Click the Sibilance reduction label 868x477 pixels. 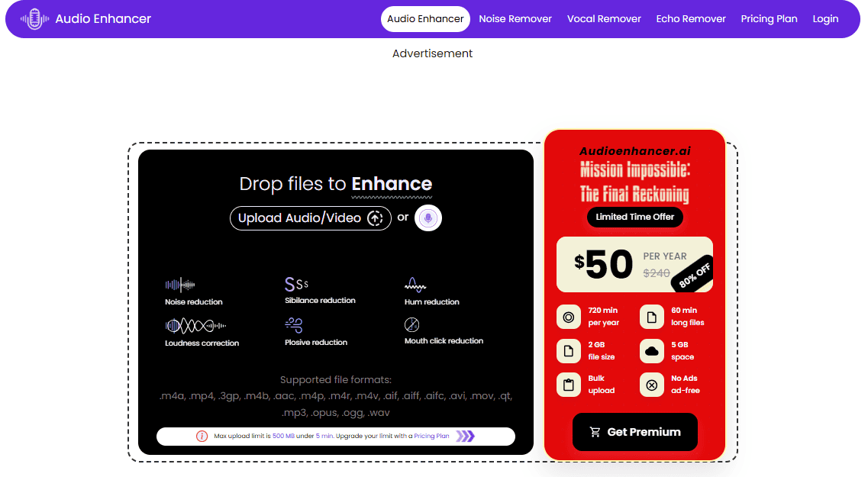[320, 301]
